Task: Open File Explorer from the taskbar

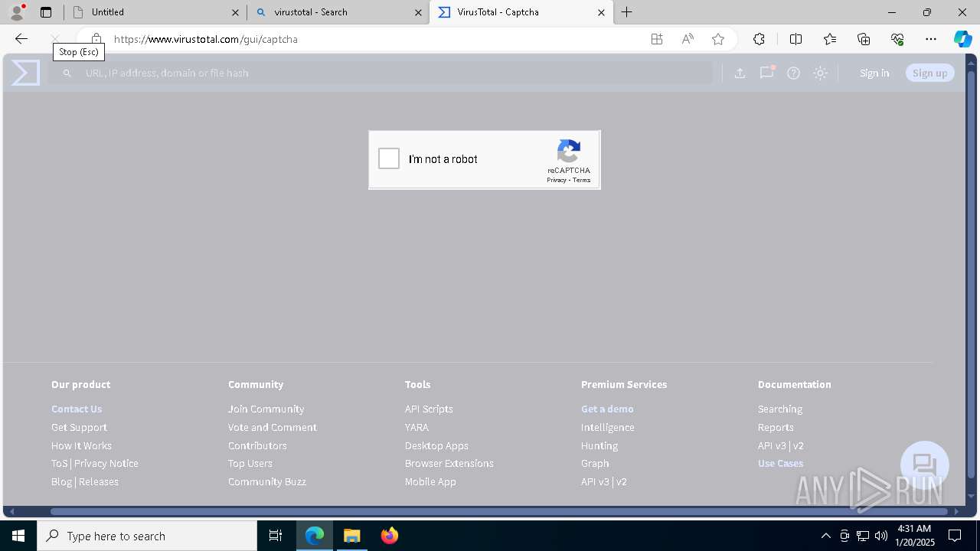Action: [x=351, y=536]
